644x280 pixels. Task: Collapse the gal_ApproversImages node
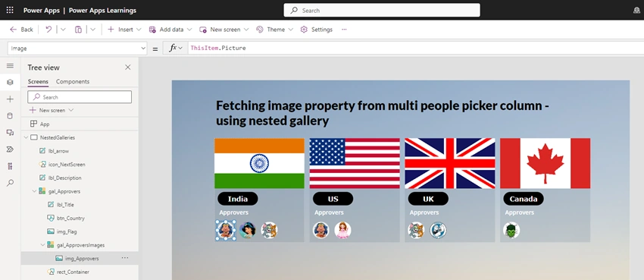coord(42,245)
